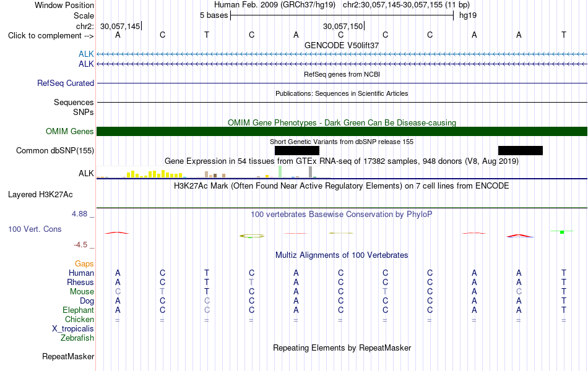Click the Zebrafish species row label
Viewport: 588px width, 371px height.
pyautogui.click(x=77, y=338)
